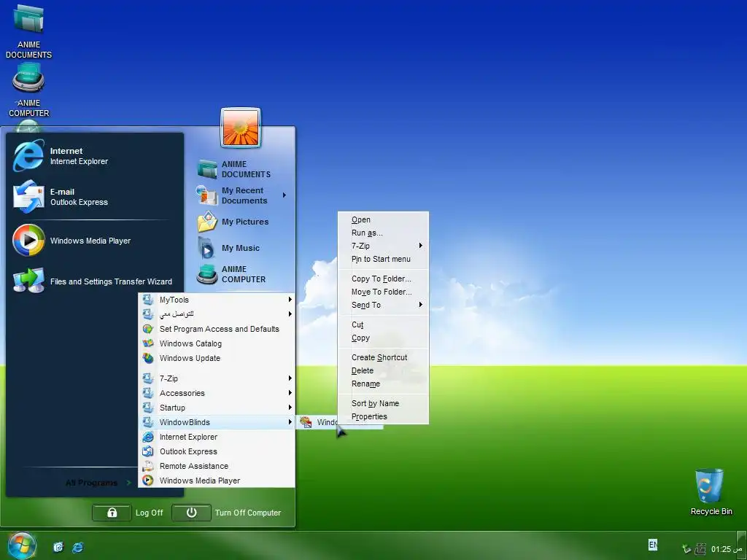Expand the Startup folder
This screenshot has width=747, height=560.
click(x=217, y=408)
